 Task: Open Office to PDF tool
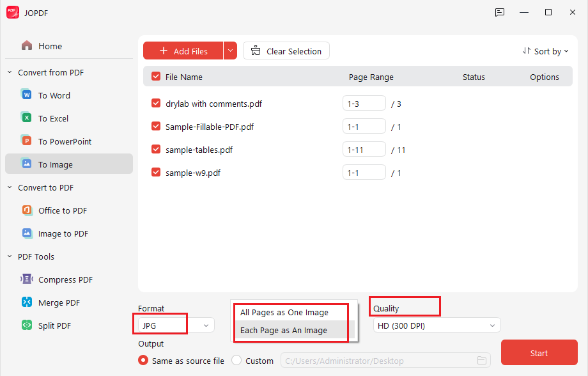click(69, 210)
